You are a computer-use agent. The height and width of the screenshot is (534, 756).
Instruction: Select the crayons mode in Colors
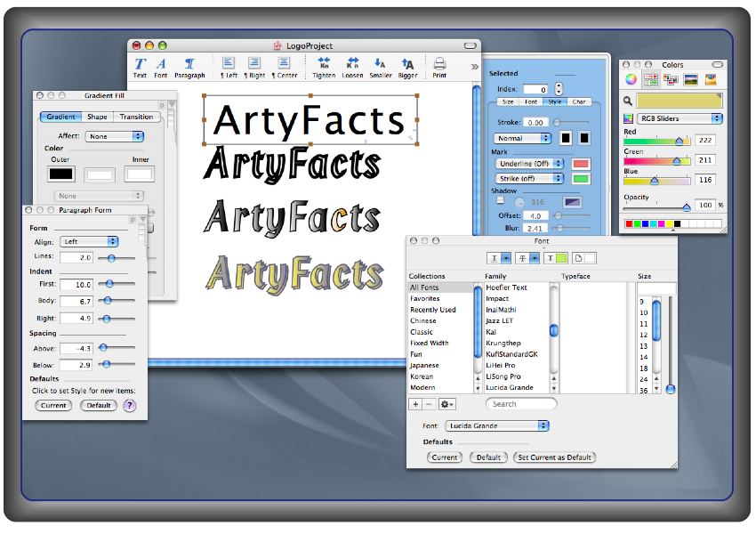[x=711, y=79]
